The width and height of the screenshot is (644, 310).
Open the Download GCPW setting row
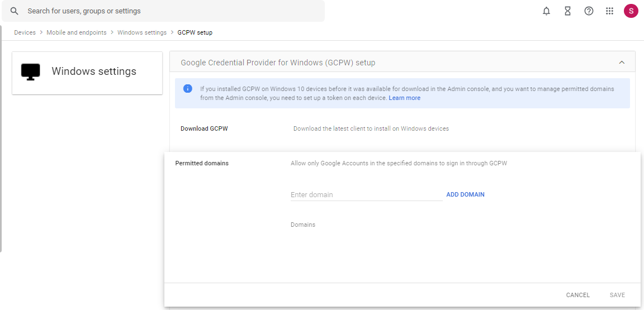(402, 128)
